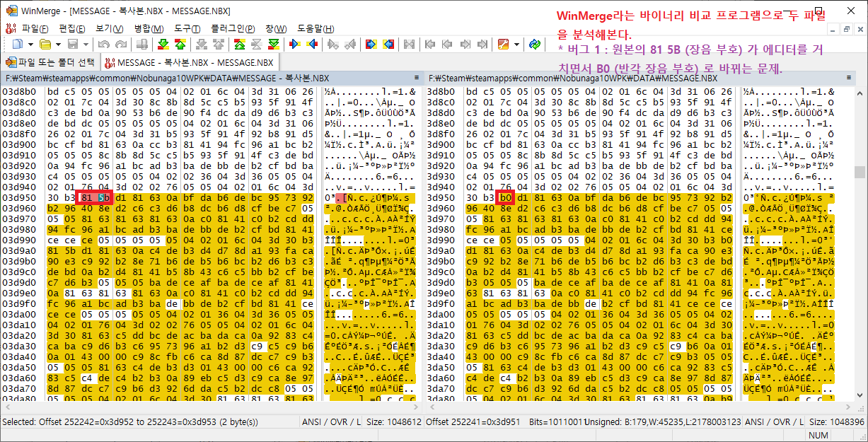Click the minimize button of the document window
Image resolution: width=868 pixels, height=442 pixels.
click(833, 29)
